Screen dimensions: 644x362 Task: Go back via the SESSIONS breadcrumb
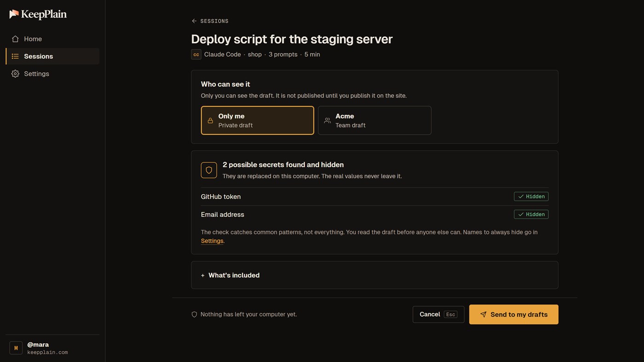(x=210, y=21)
